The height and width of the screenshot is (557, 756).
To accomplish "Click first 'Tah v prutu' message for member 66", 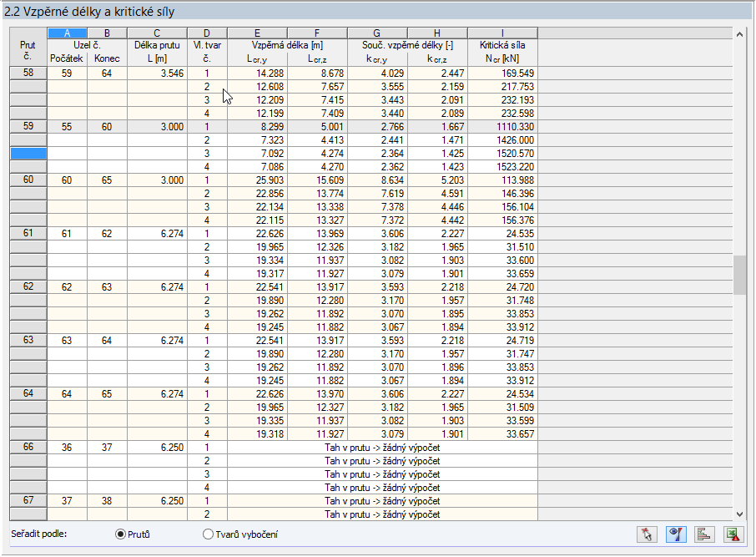I will tap(382, 448).
